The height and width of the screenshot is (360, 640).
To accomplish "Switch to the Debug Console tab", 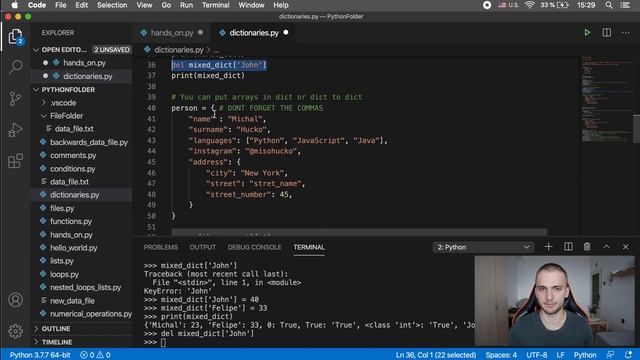I will [254, 247].
